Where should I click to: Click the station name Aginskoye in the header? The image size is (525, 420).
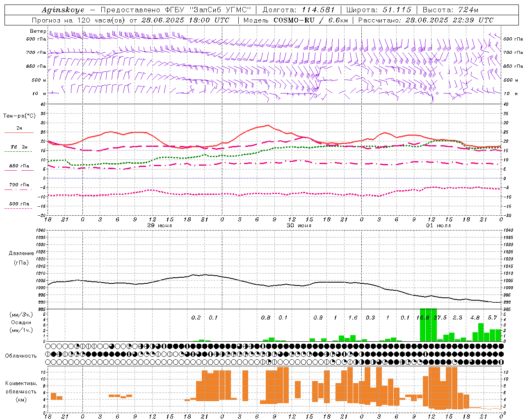[63, 10]
